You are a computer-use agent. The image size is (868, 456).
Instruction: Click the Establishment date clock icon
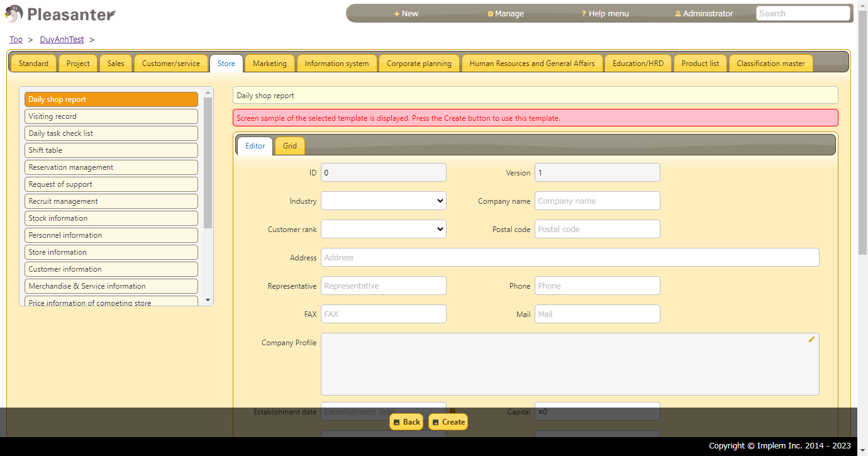click(x=452, y=411)
